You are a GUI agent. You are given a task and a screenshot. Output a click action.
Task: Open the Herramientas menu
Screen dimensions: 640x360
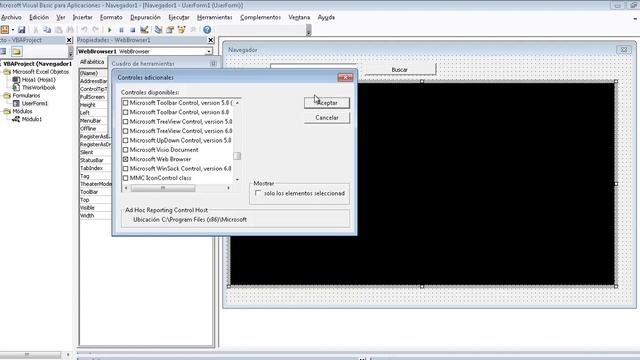[215, 18]
